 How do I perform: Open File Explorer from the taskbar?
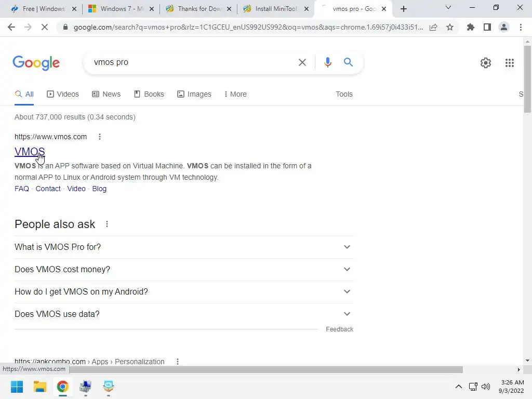(x=39, y=387)
